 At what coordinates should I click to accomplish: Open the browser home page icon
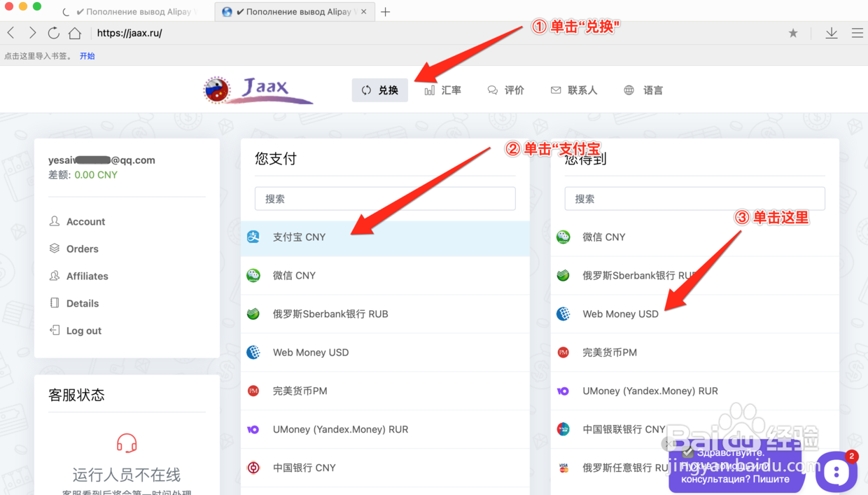pos(75,33)
